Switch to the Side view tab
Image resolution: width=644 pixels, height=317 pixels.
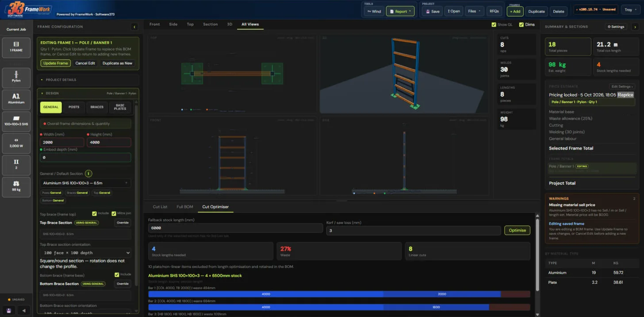point(173,24)
